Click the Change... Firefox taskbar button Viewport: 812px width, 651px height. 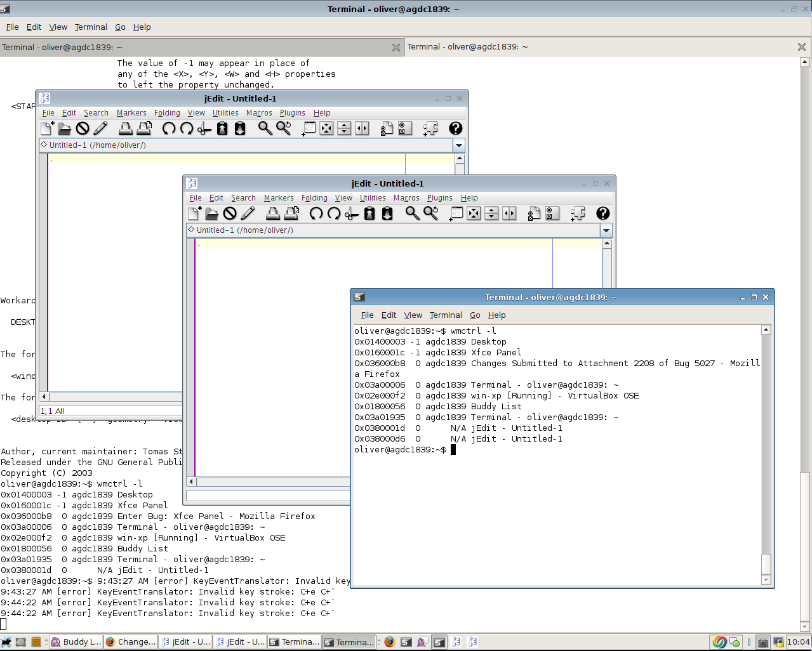point(130,642)
